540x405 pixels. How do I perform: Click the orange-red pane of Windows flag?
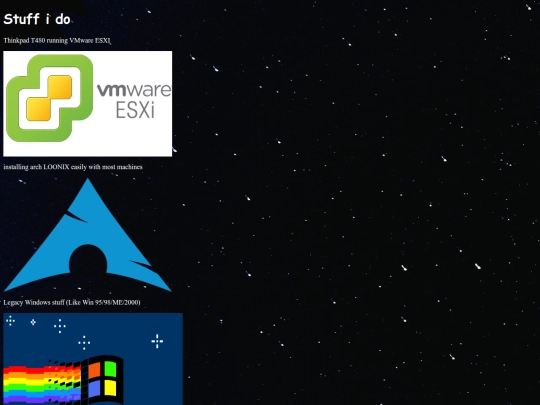pos(94,370)
